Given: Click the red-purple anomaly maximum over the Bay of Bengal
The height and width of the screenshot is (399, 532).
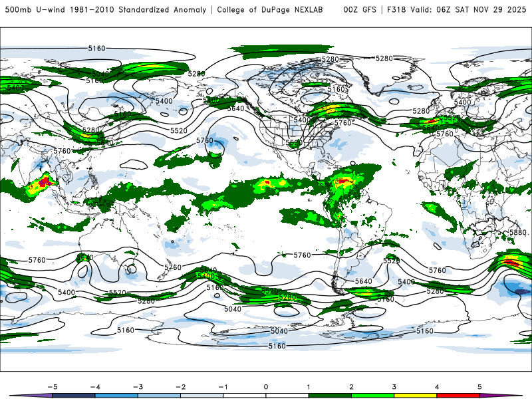Looking at the screenshot, I should 44,182.
